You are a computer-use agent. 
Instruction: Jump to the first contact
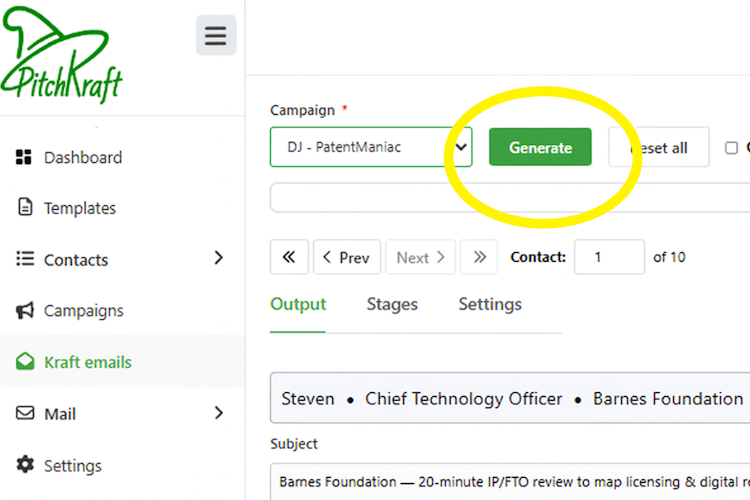(x=289, y=257)
